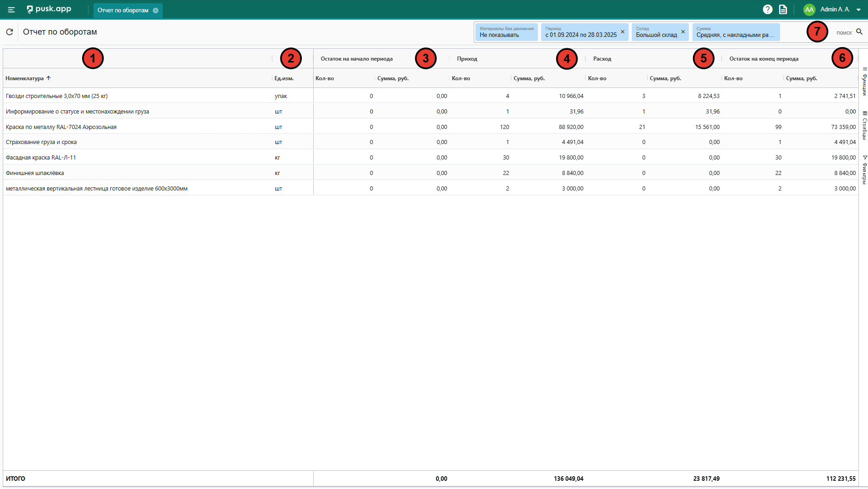Open the hamburger main menu

click(x=11, y=10)
